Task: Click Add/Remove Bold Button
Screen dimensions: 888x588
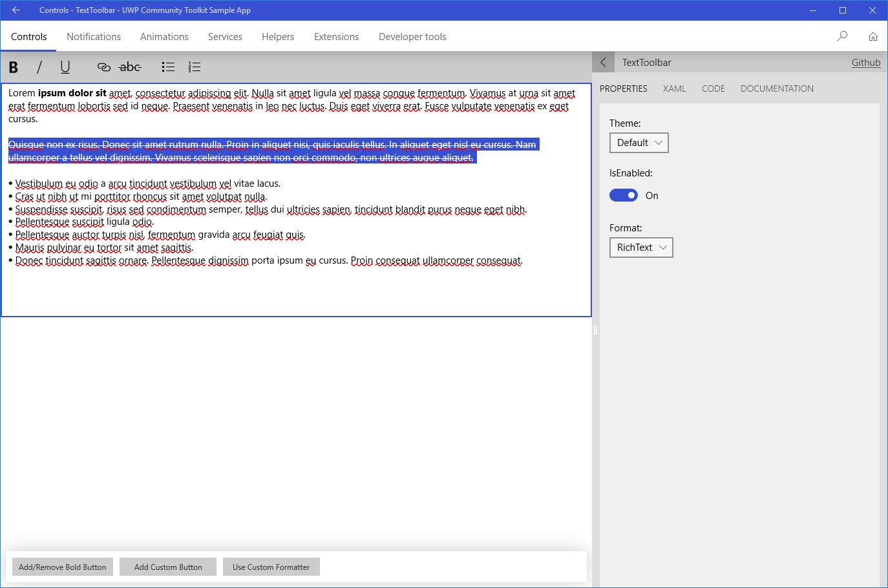Action: coord(63,567)
